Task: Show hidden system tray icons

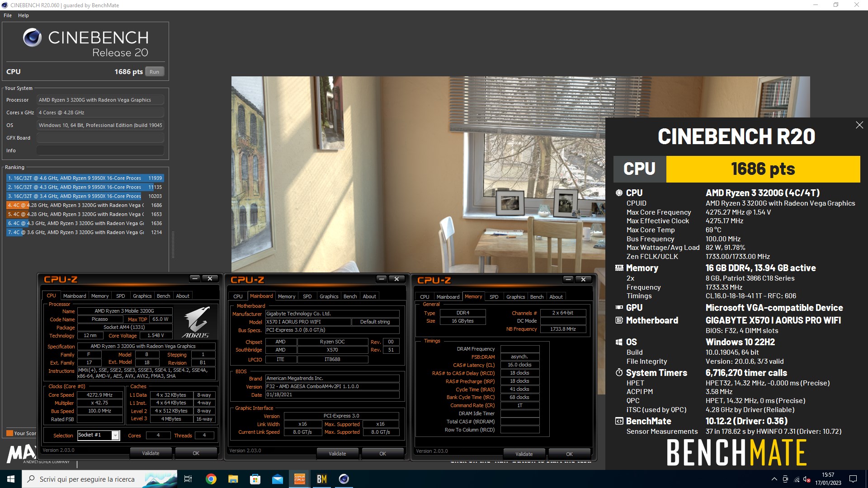Action: [x=774, y=479]
